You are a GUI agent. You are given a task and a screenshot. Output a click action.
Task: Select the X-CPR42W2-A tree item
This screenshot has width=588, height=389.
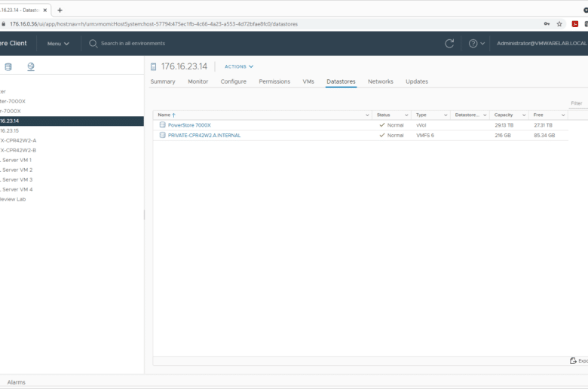[x=18, y=140]
